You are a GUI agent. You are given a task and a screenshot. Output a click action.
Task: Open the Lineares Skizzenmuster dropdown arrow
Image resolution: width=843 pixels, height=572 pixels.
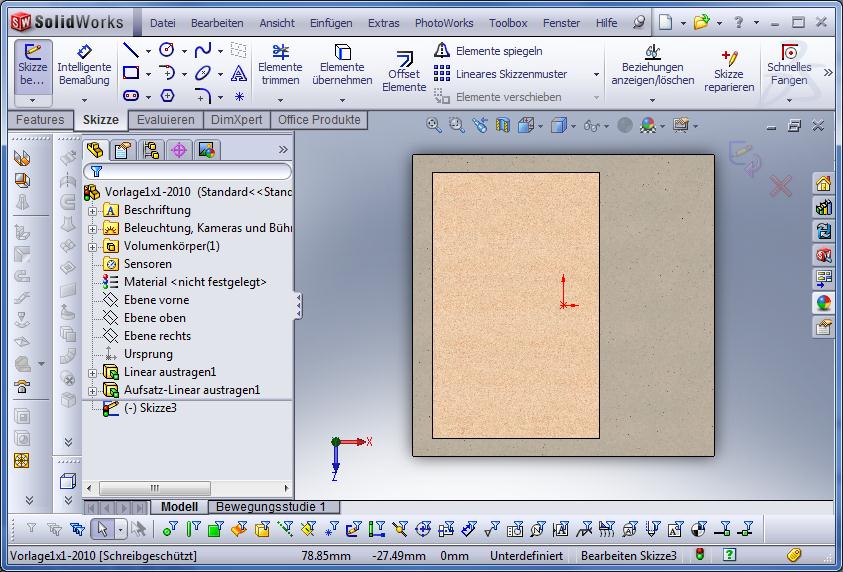pos(596,74)
